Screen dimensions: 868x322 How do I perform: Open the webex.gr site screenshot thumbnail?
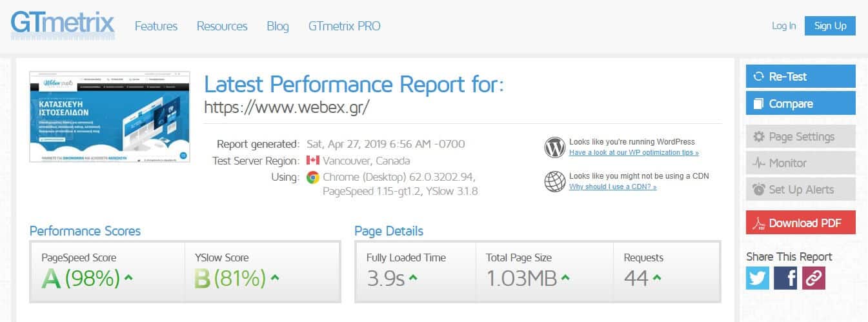110,116
